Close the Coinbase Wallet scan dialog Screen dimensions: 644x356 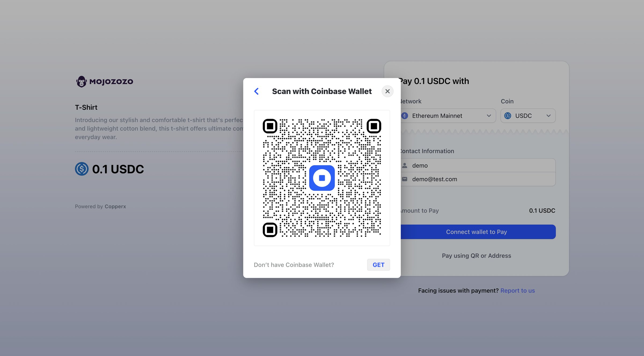coord(387,91)
